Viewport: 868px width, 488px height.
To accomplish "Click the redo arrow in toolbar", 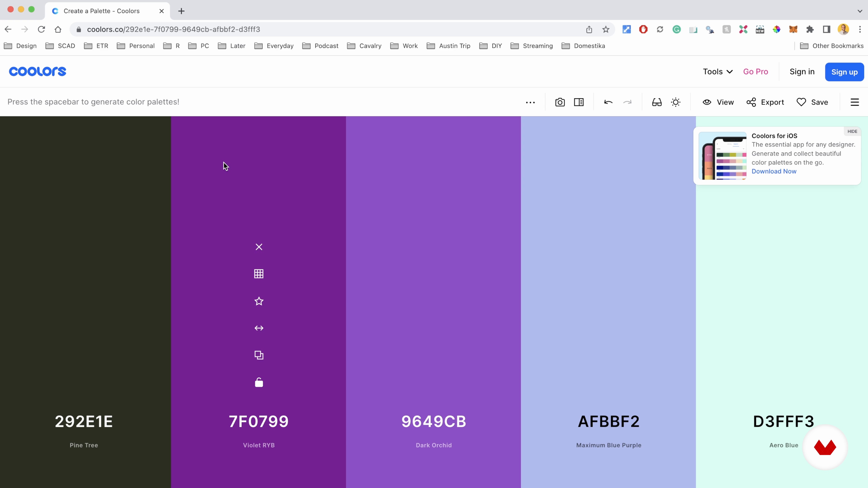I will click(627, 102).
